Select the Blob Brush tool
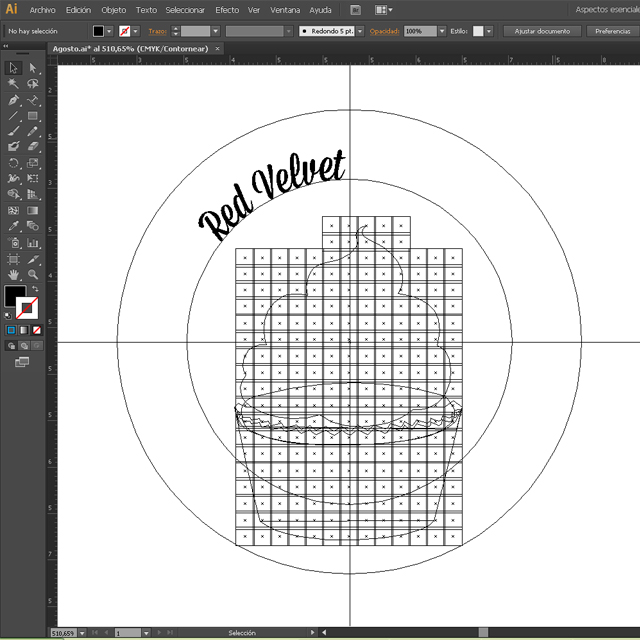The height and width of the screenshot is (640, 640). [13, 147]
